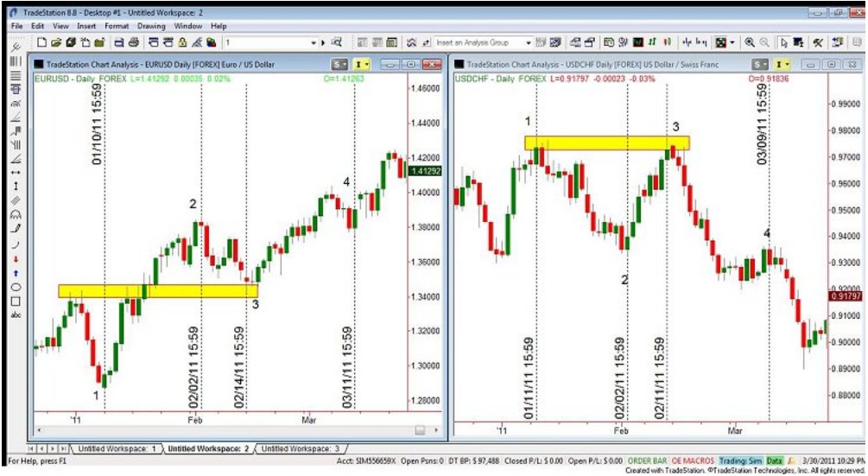Expand the dropdown arrow beside the green grid icon

732,42
